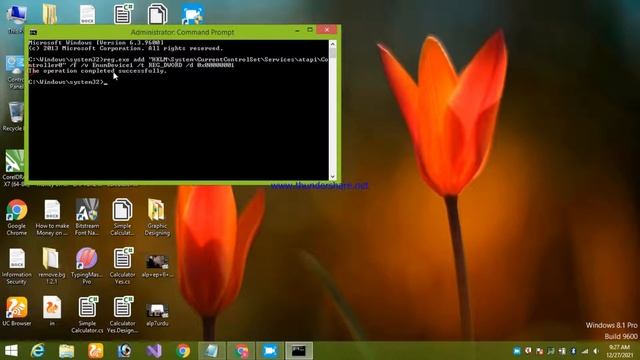Click the Administrator: Command Prompt title bar
This screenshot has height=360, width=640.
tap(182, 32)
